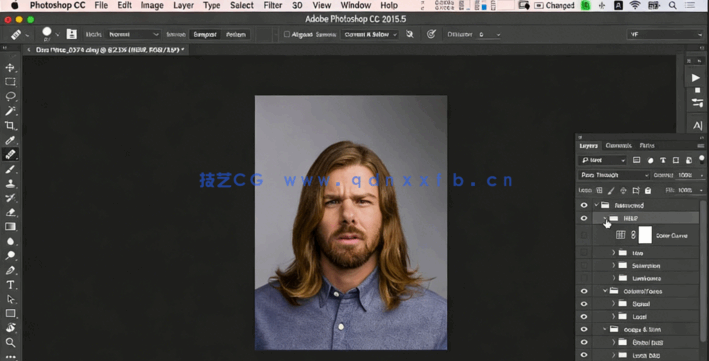Select the Zoom tool
This screenshot has width=709, height=361.
tap(10, 342)
